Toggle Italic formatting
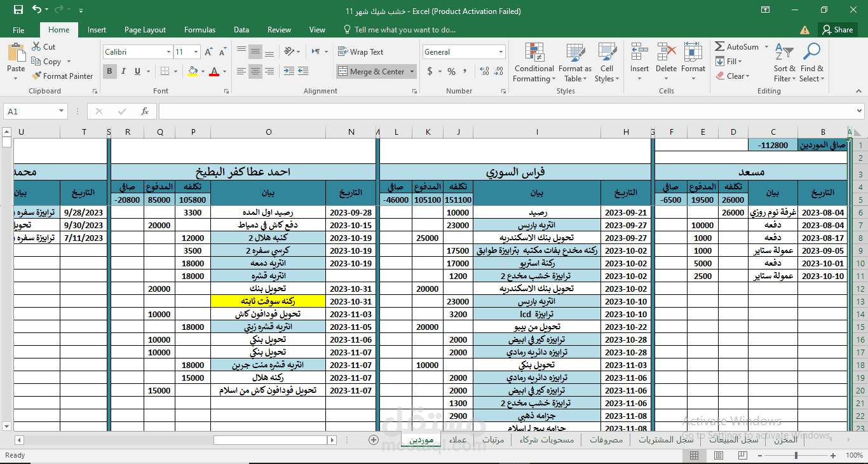 (123, 71)
